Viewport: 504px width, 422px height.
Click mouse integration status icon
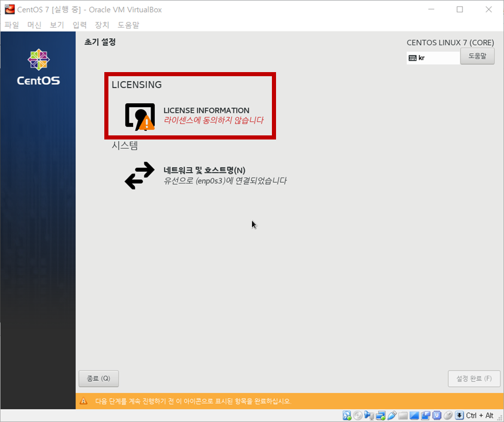click(x=448, y=415)
